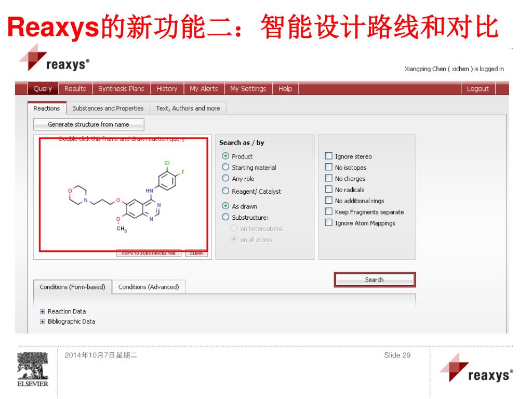The image size is (532, 399).
Task: Expand the Reaction Data section
Action: (43, 312)
